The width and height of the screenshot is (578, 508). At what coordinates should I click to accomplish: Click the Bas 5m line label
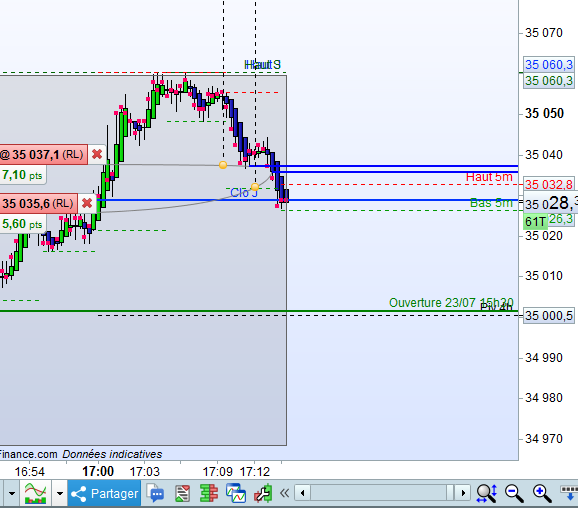pyautogui.click(x=491, y=203)
